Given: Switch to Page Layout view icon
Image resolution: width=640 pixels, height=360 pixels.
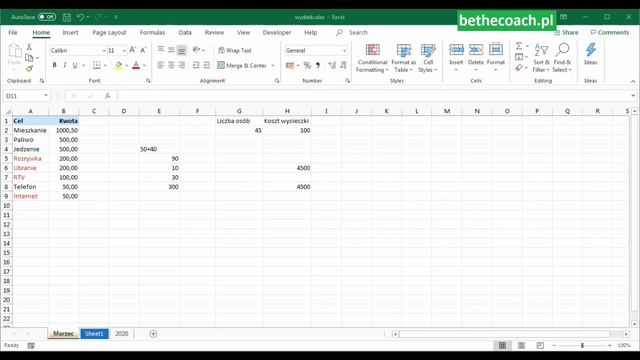Looking at the screenshot, I should click(521, 345).
